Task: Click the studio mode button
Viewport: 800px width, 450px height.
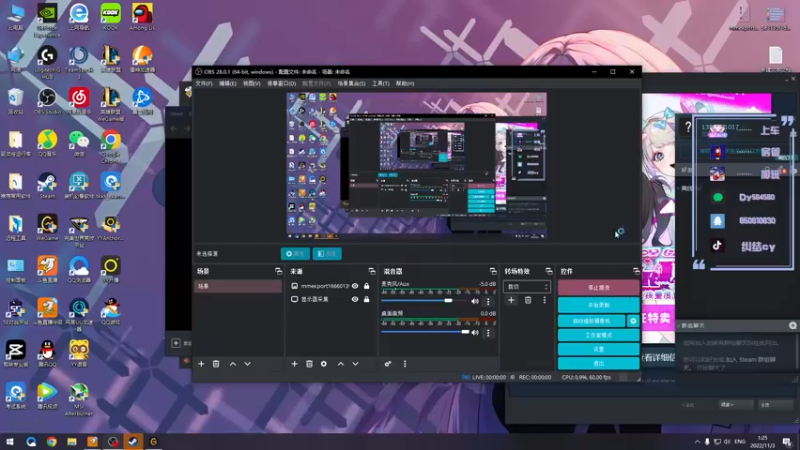Action: click(x=598, y=335)
